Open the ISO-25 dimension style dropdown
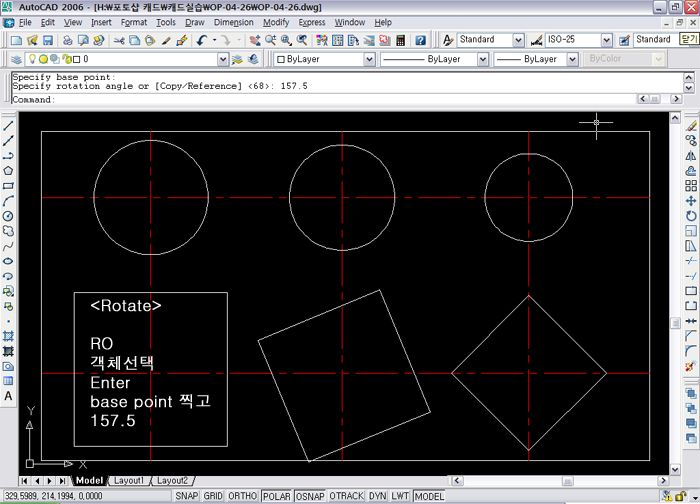This screenshot has width=700, height=504. [x=606, y=40]
